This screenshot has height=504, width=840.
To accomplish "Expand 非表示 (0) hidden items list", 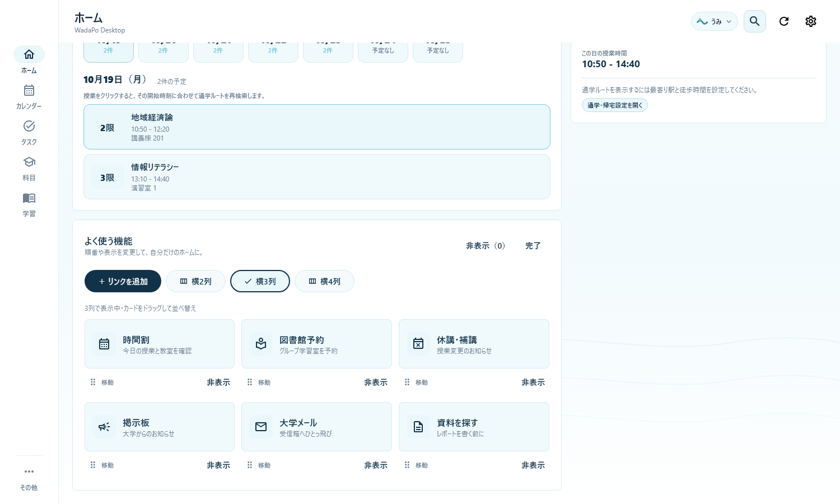I will click(x=486, y=246).
